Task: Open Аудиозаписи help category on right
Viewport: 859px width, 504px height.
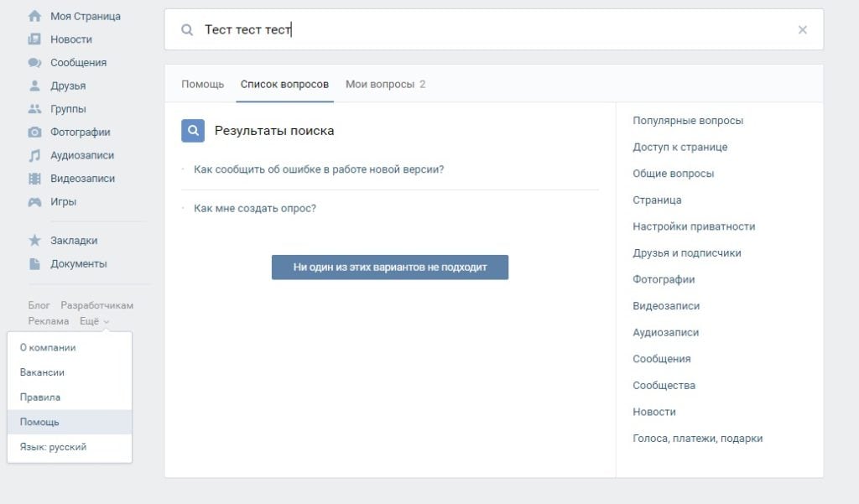Action: coord(665,333)
